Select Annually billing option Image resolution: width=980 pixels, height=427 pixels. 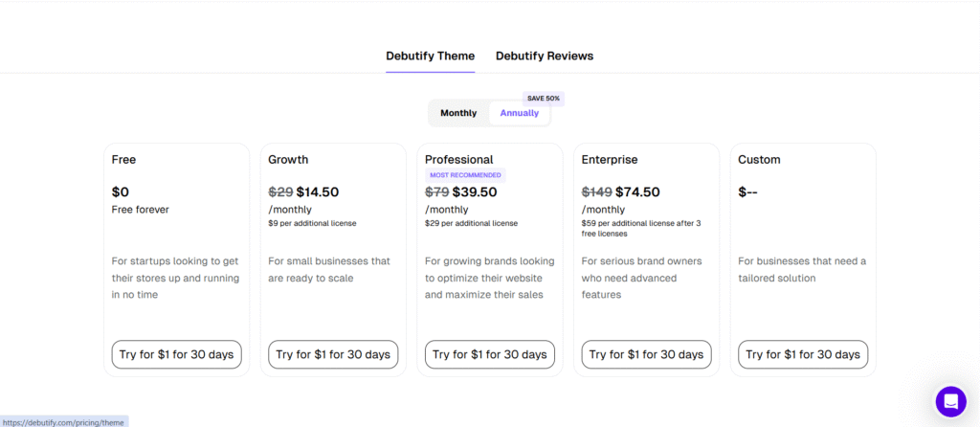[520, 113]
